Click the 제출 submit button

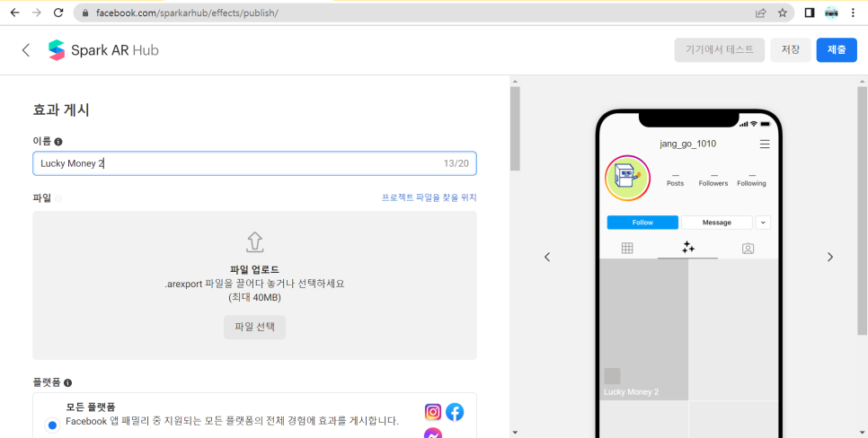[x=837, y=49]
